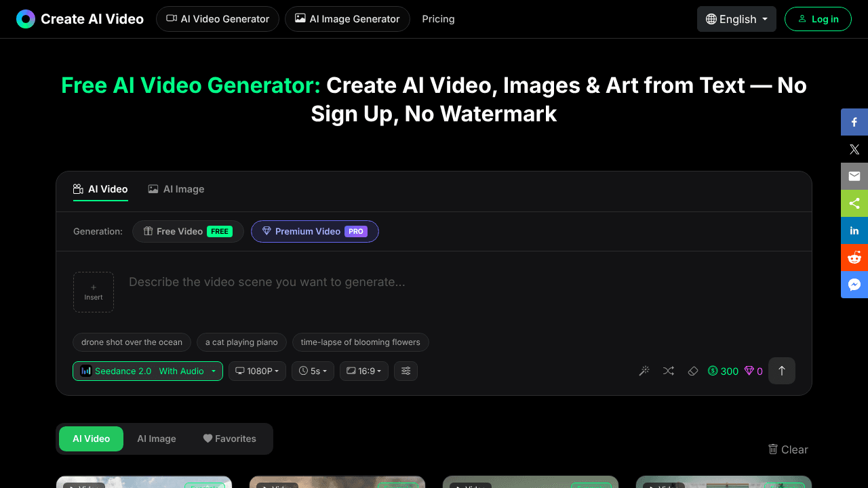Share by email via side icon

coord(854,176)
